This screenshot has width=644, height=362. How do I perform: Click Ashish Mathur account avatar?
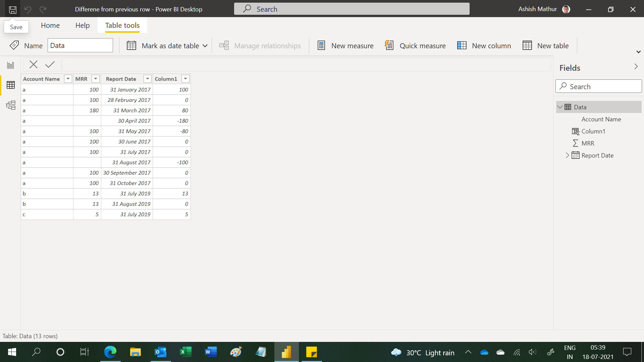(x=566, y=9)
